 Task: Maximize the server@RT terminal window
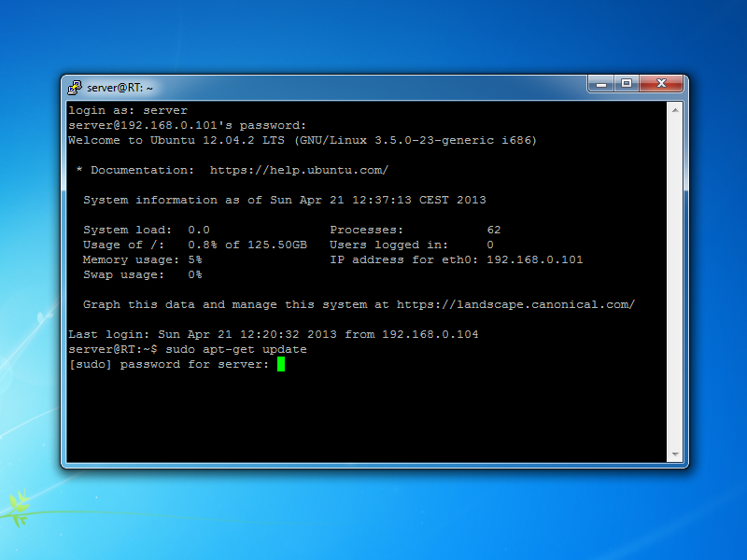[627, 84]
